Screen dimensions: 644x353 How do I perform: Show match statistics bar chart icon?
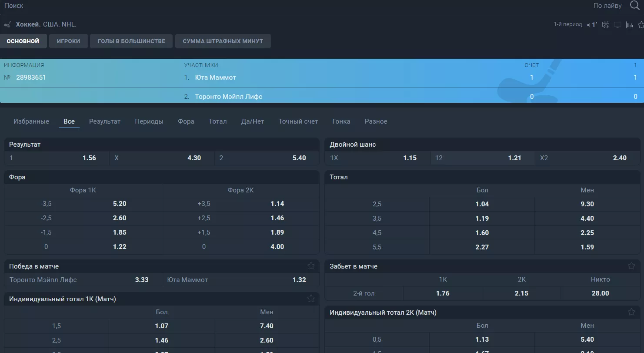click(629, 25)
